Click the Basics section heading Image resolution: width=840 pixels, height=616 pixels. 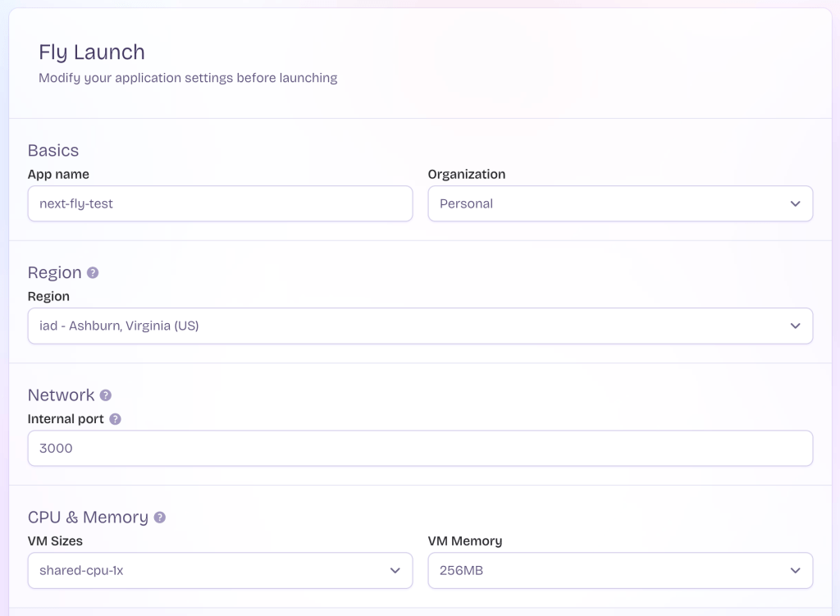[53, 150]
